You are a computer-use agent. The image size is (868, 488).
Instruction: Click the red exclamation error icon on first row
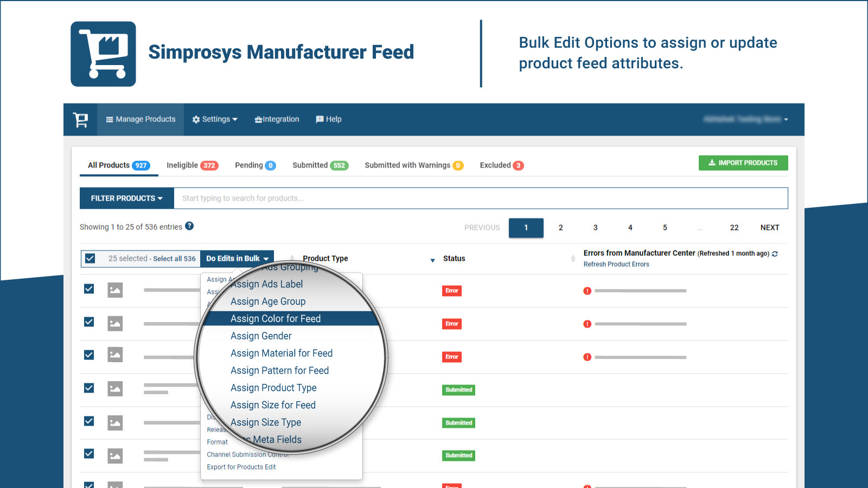587,291
